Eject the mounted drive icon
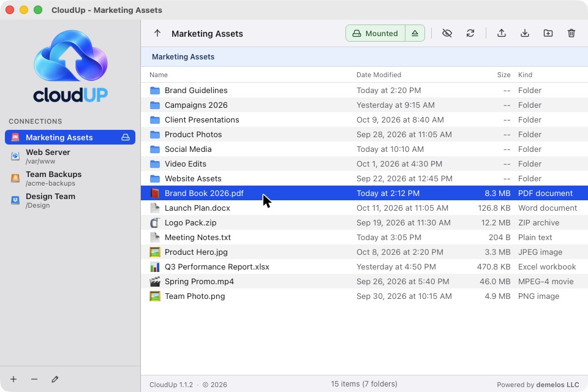Screen dimensions: 588x392 (415, 34)
